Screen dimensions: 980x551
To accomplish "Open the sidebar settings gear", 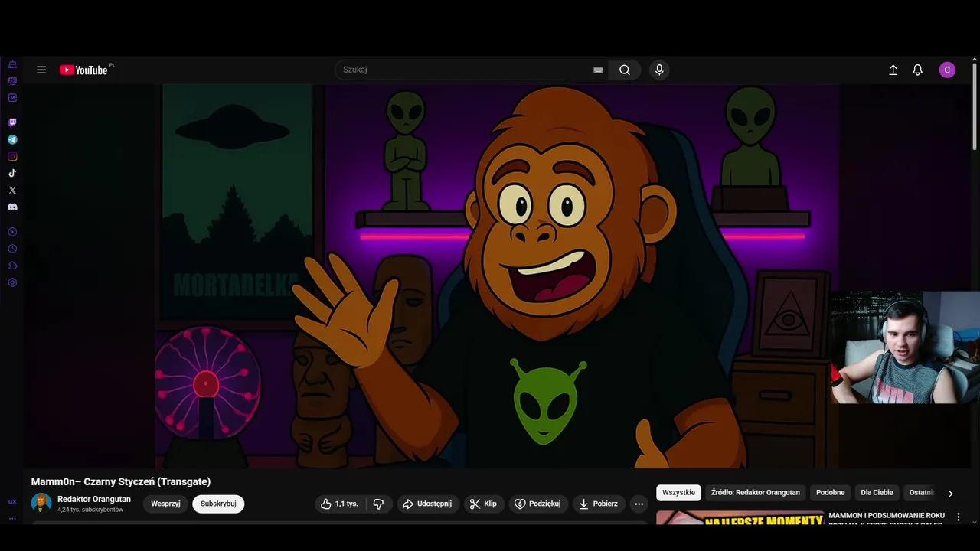I will click(12, 282).
